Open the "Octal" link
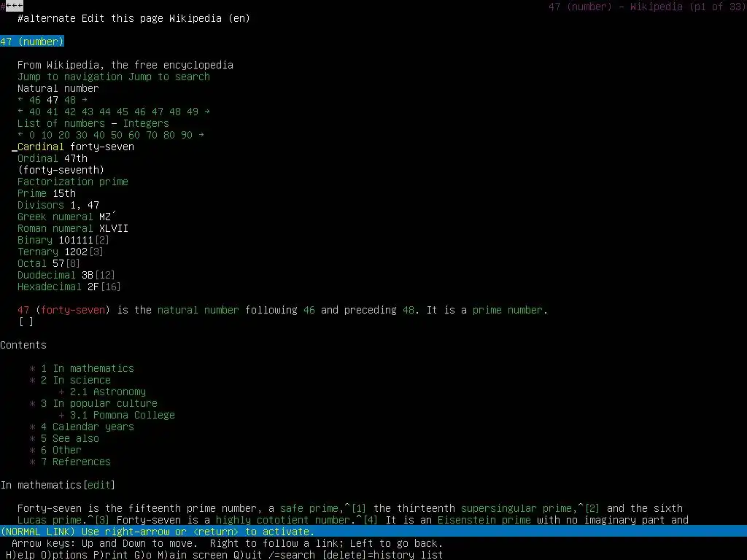 click(x=32, y=263)
